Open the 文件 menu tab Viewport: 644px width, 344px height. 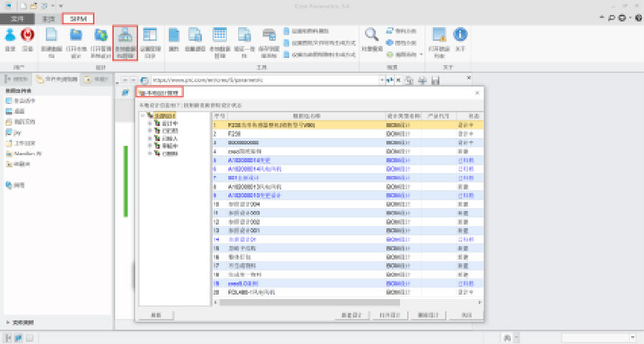click(18, 19)
